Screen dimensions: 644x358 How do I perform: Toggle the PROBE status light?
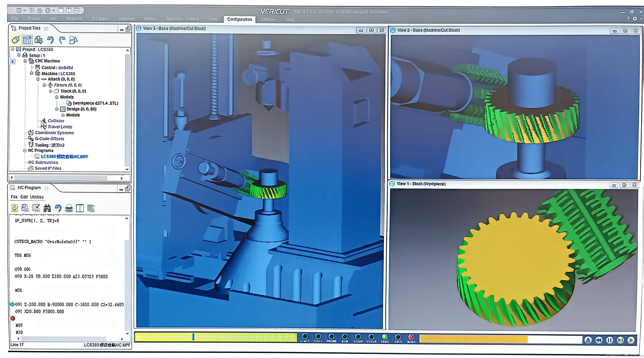[x=331, y=337]
